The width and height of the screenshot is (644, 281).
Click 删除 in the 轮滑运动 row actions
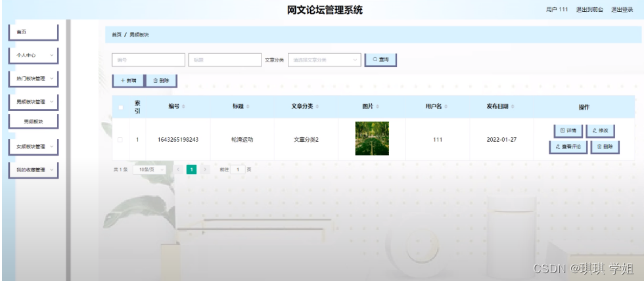tap(605, 146)
